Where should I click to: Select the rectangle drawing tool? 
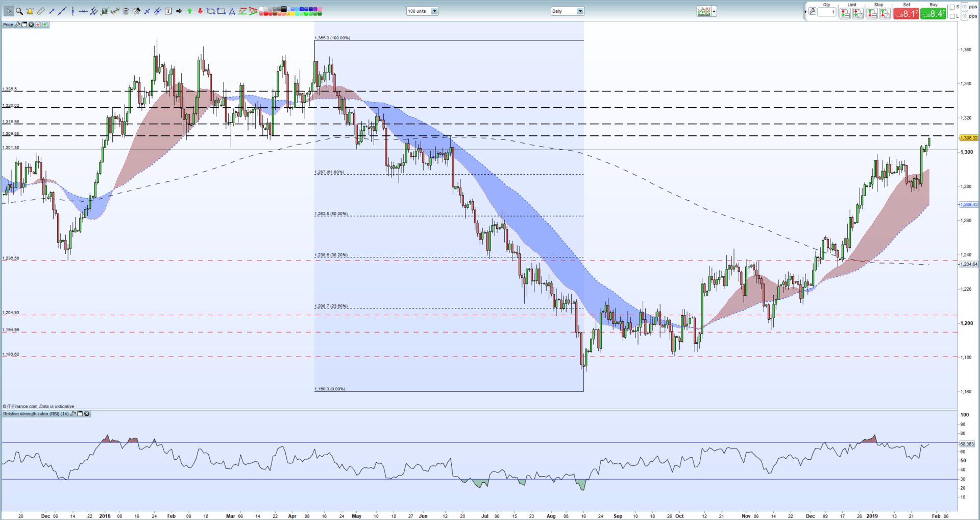click(221, 11)
